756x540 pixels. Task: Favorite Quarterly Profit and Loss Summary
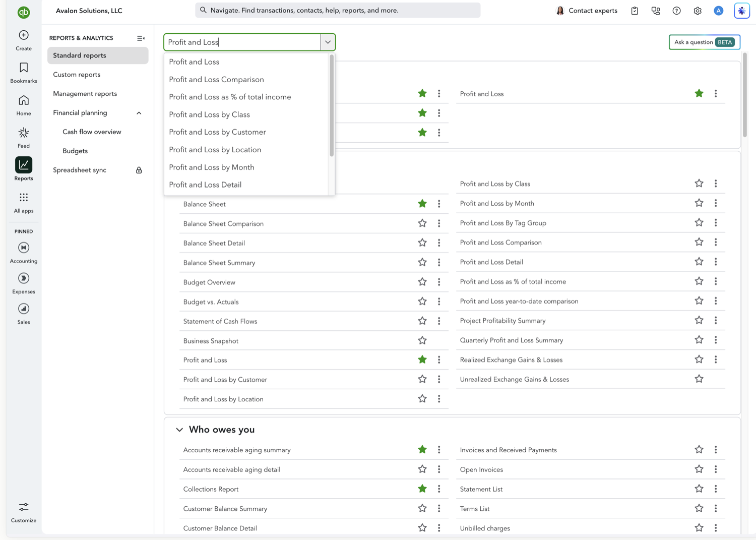[x=699, y=340]
